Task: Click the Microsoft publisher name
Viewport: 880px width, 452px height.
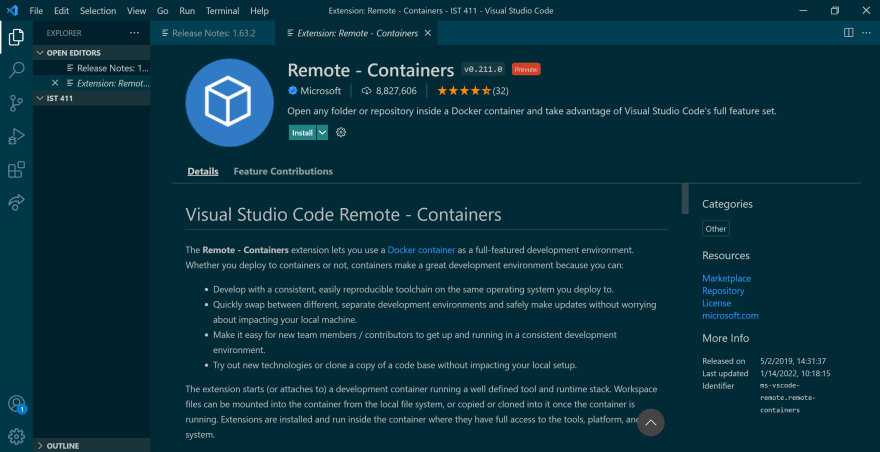Action: pyautogui.click(x=320, y=90)
